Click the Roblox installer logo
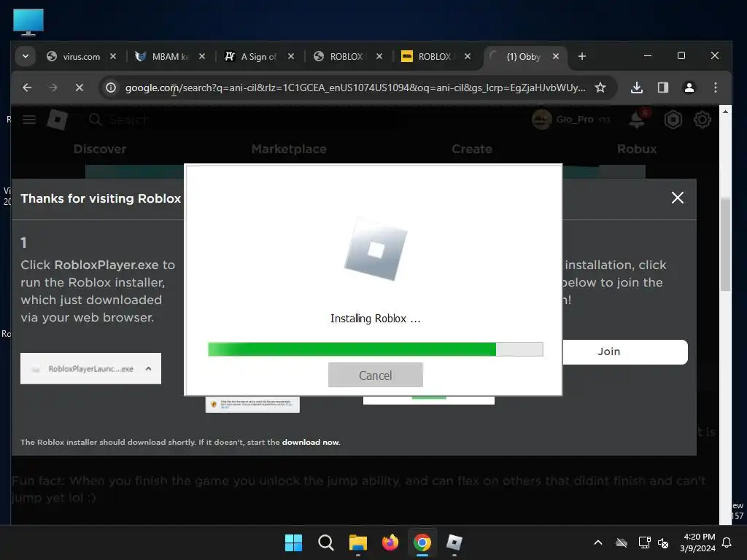The width and height of the screenshot is (747, 560). (376, 249)
